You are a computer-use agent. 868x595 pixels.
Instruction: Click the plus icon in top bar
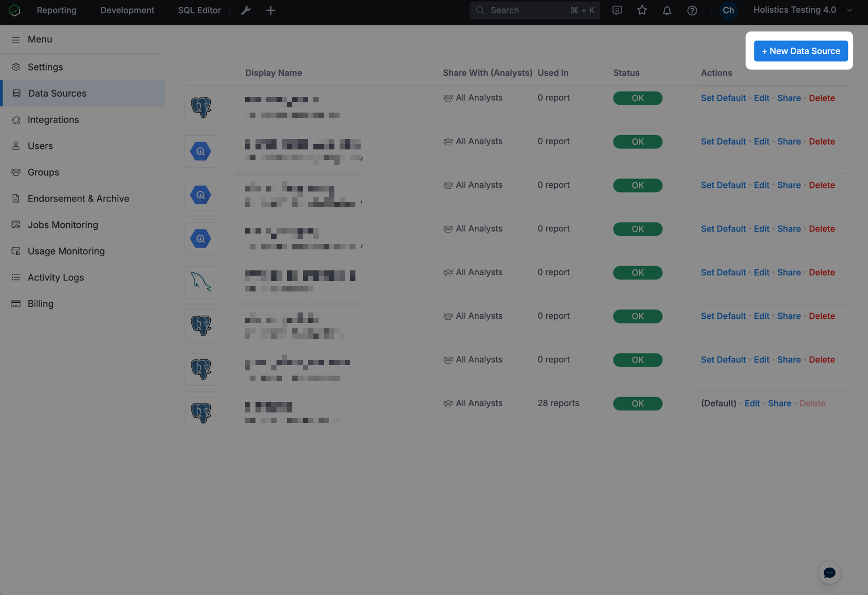click(271, 11)
